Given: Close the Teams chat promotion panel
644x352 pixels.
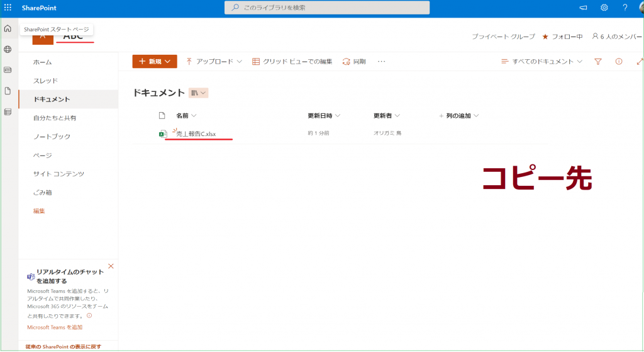Looking at the screenshot, I should pyautogui.click(x=111, y=266).
